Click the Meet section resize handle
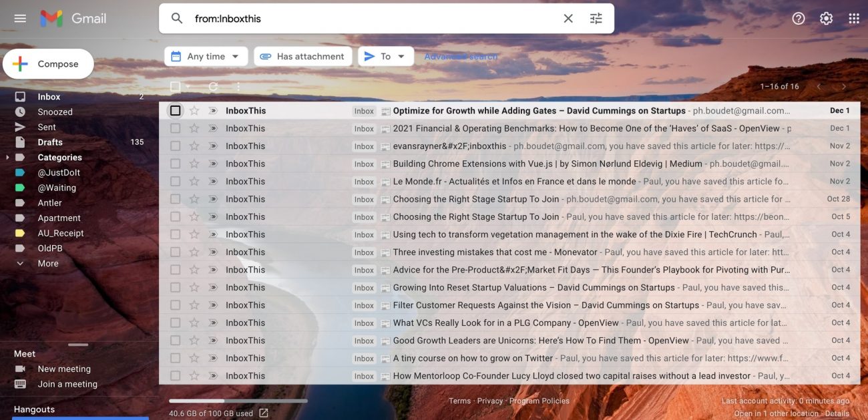Image resolution: width=868 pixels, height=420 pixels. (x=78, y=345)
